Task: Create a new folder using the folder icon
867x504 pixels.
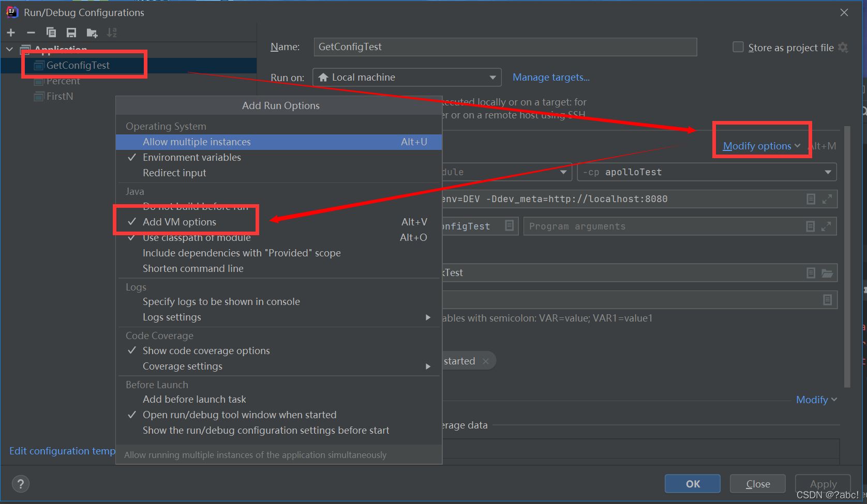Action: [92, 33]
